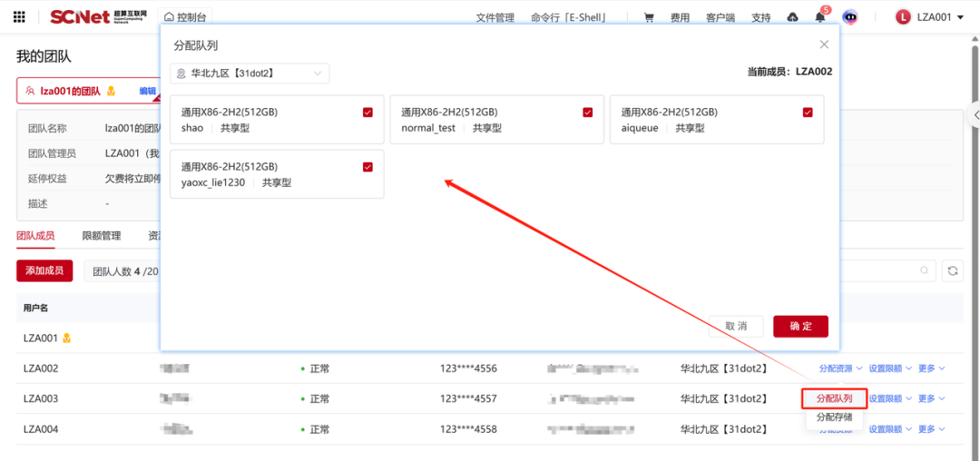Image resolution: width=980 pixels, height=461 pixels.
Task: Click the 用户名 column header
Action: coord(35,308)
